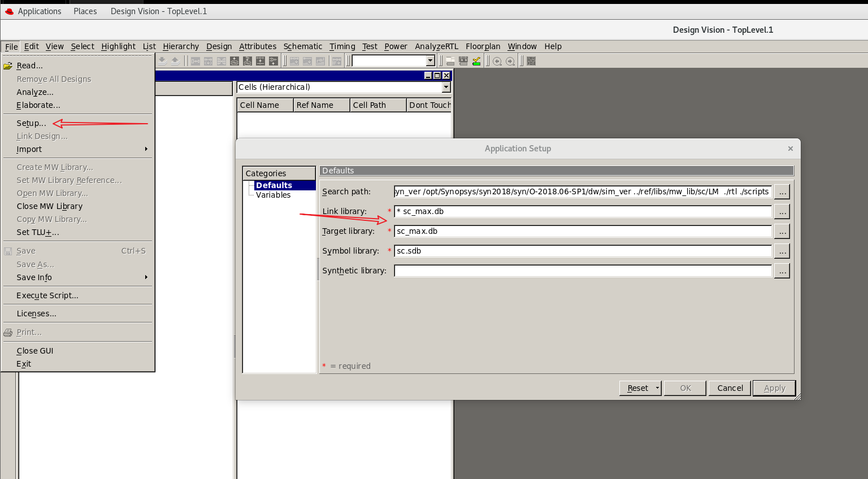Click the grey stepped-path histogram icon

[x=320, y=61]
